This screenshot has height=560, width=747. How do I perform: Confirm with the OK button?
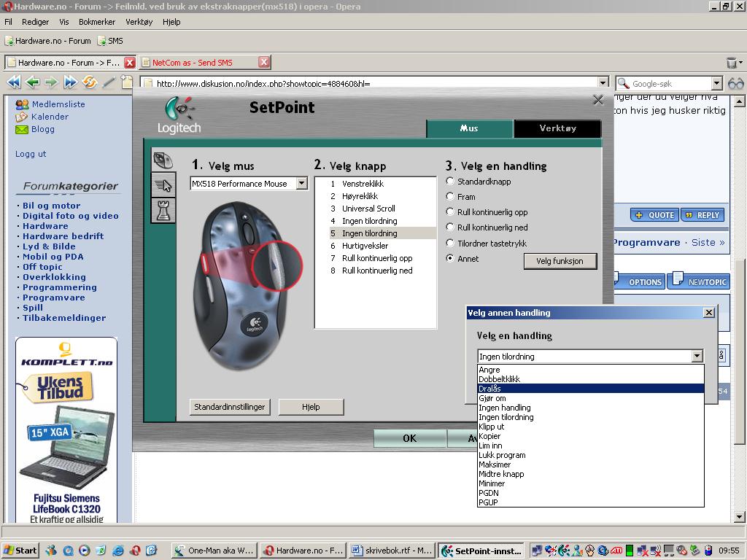pyautogui.click(x=410, y=438)
